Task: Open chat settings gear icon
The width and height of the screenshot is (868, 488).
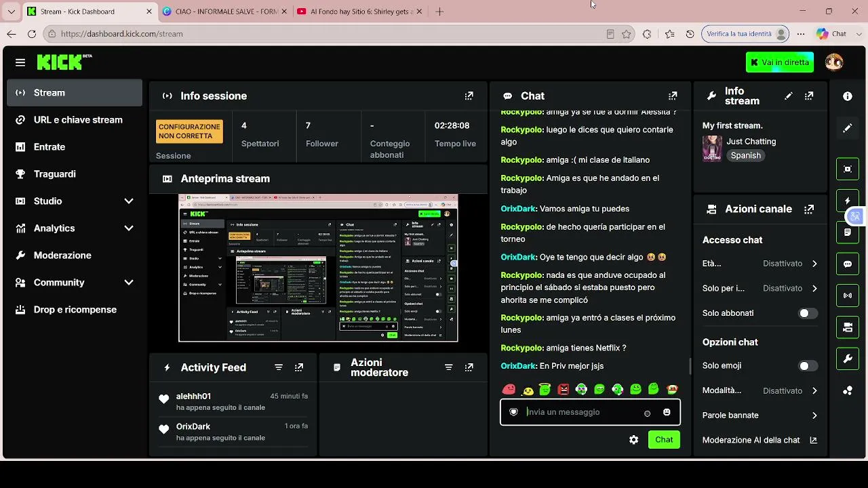Action: [633, 440]
